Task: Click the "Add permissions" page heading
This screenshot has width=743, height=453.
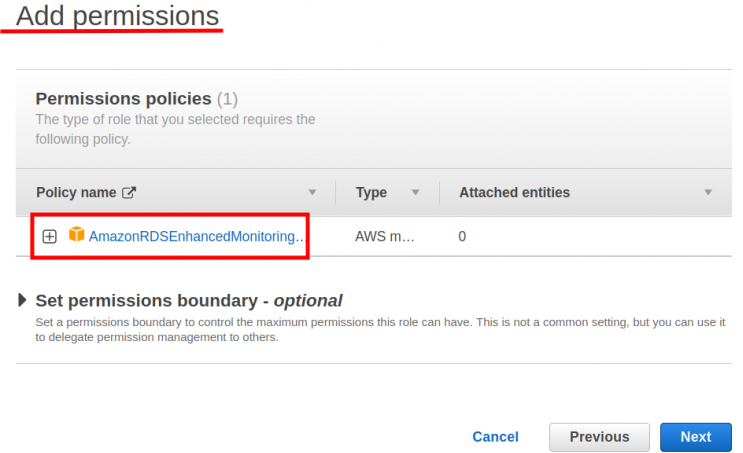Action: coord(117,16)
